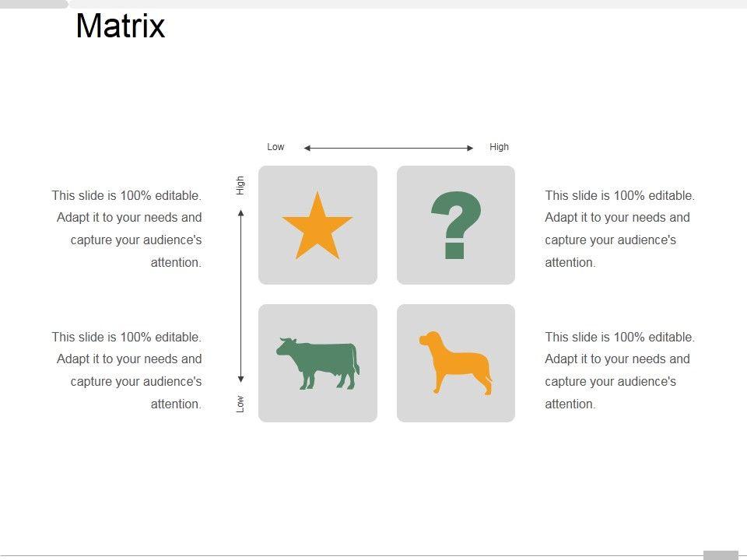Click the Low label on the horizontal axis
This screenshot has width=747, height=560.
pos(275,147)
